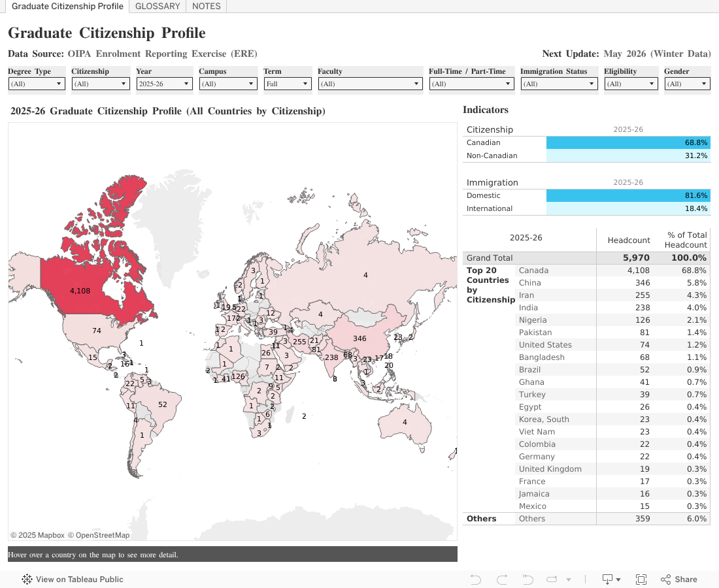The image size is (719, 588).
Task: Click the Revert icon in toolbar
Action: pyautogui.click(x=527, y=580)
